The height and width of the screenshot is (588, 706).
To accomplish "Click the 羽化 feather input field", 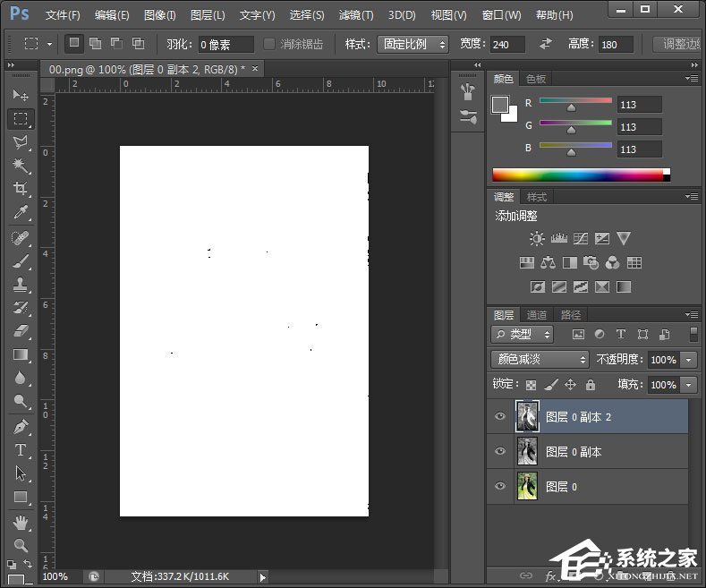I will [x=225, y=44].
